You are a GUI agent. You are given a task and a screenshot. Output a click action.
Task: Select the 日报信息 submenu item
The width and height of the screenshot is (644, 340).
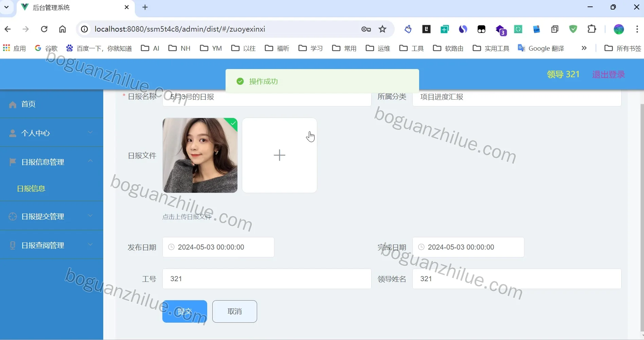point(31,189)
